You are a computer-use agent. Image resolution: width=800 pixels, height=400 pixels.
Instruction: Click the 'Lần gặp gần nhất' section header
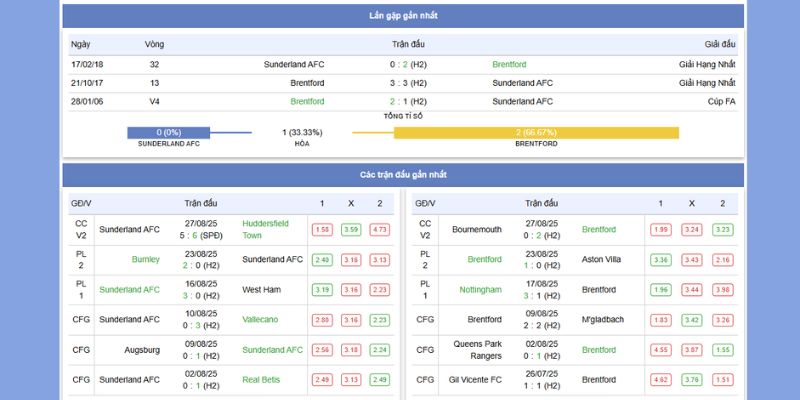pyautogui.click(x=402, y=16)
